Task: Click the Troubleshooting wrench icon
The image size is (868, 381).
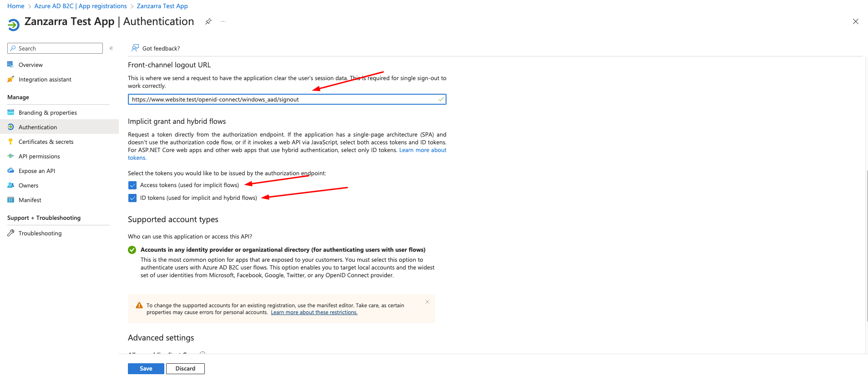Action: coord(10,233)
